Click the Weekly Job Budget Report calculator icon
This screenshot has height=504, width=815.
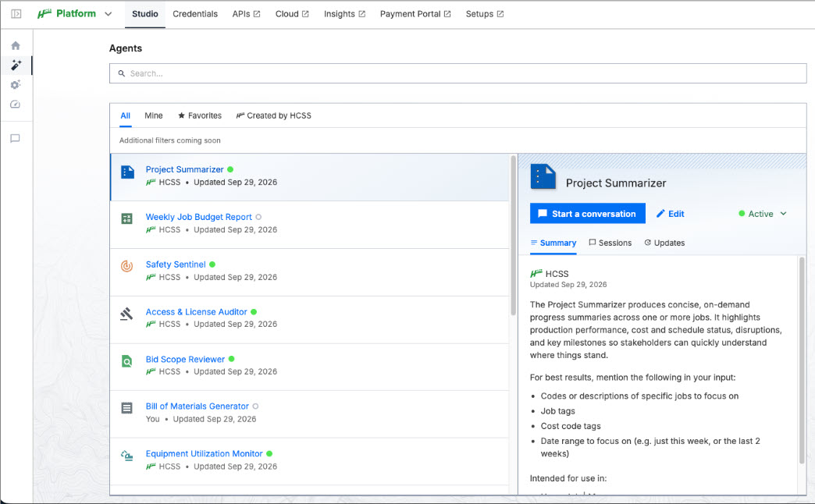126,218
